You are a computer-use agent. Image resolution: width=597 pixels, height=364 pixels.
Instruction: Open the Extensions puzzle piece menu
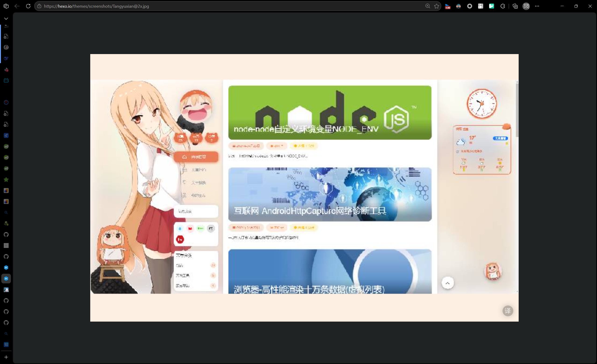[503, 6]
